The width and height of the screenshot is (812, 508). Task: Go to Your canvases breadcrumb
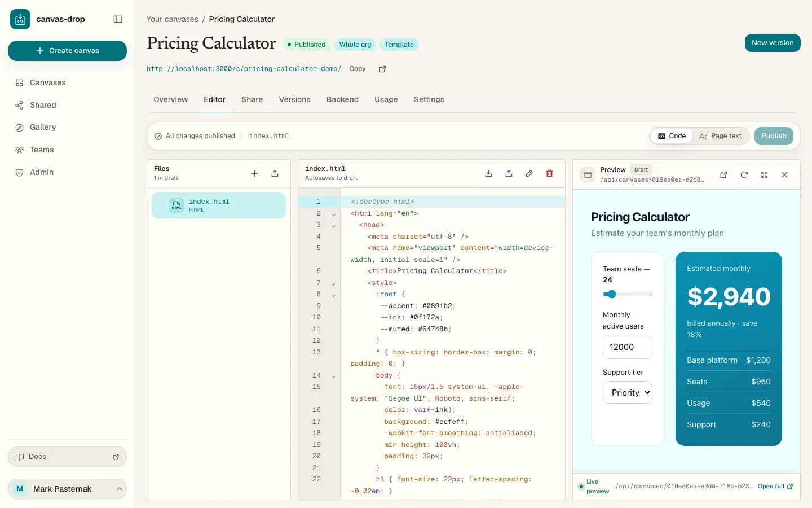coord(172,19)
